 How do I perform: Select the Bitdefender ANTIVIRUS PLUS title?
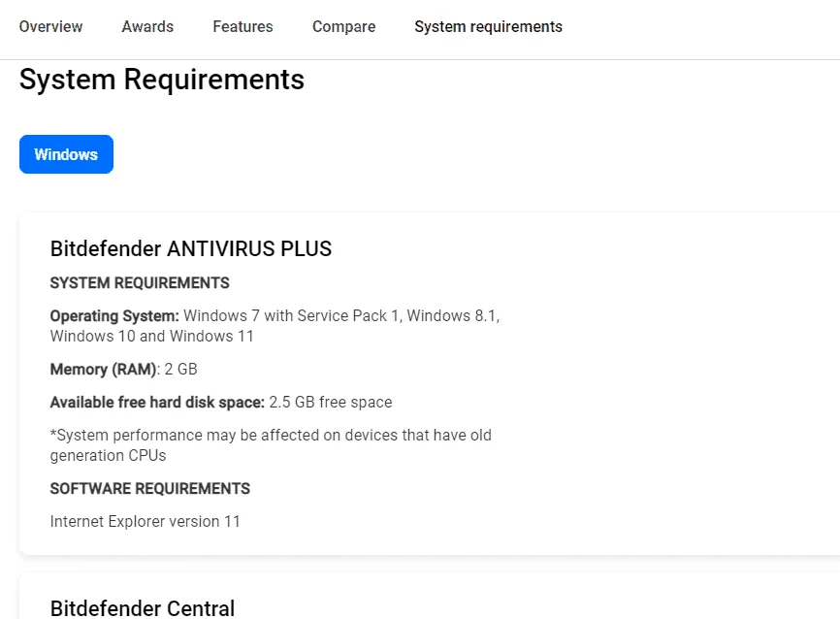pyautogui.click(x=191, y=248)
